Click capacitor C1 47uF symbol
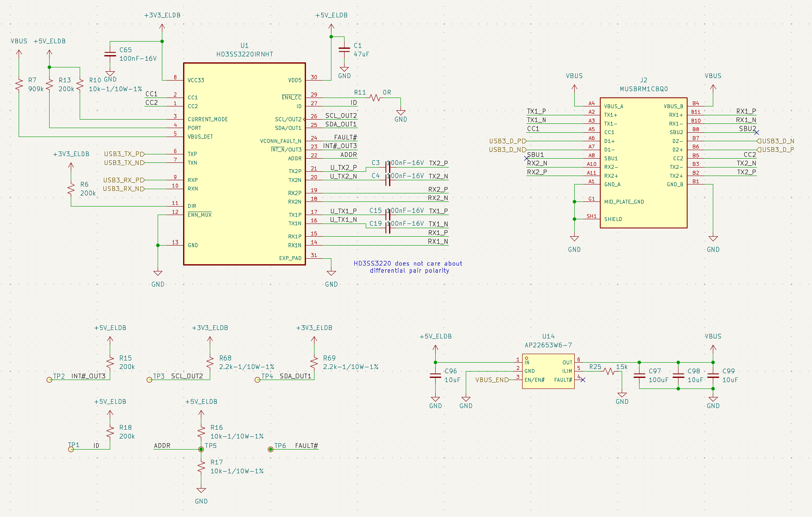 (x=344, y=50)
